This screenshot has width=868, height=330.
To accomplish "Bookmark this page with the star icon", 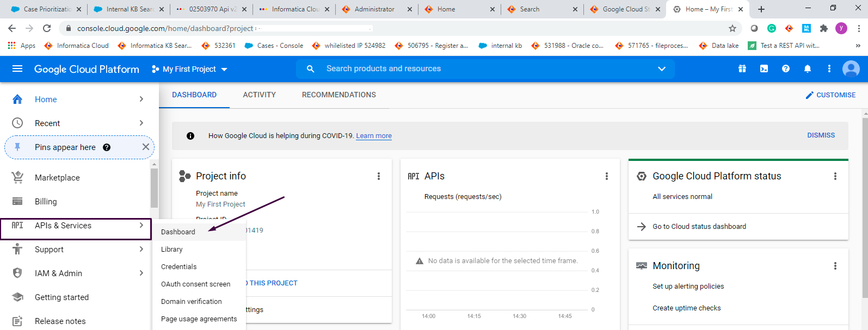I will [732, 28].
